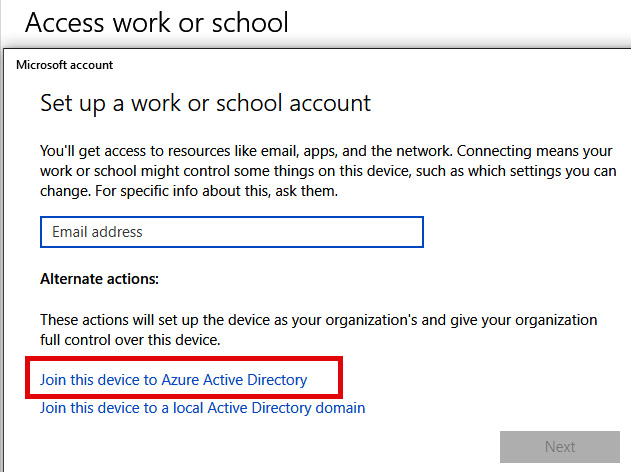Click the paragraph about access to resources
The width and height of the screenshot is (631, 472).
[328, 171]
